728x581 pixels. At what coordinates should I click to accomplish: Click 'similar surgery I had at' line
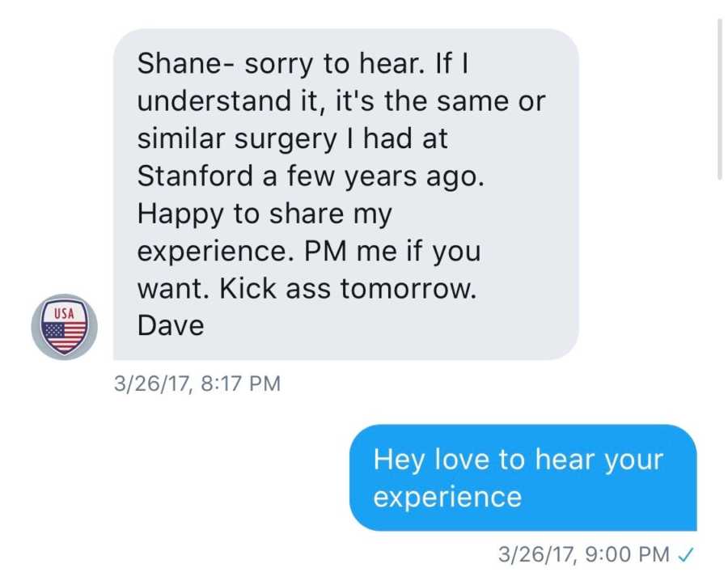click(x=293, y=139)
